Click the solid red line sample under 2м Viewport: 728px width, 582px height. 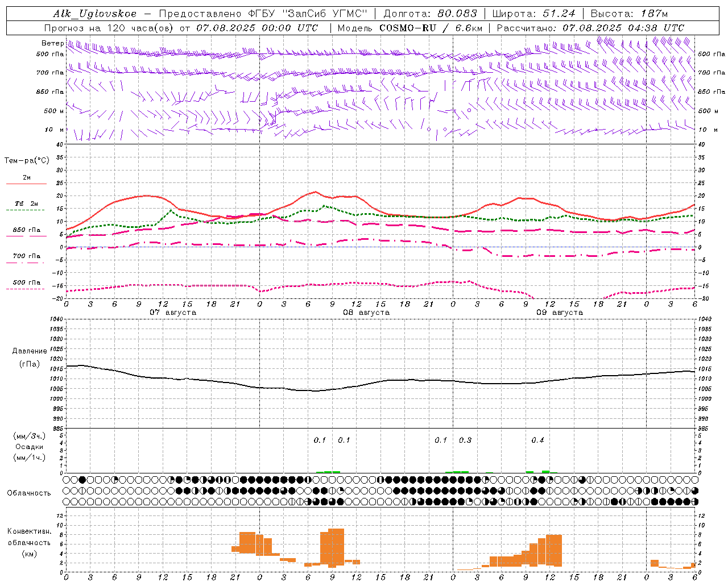click(x=26, y=184)
